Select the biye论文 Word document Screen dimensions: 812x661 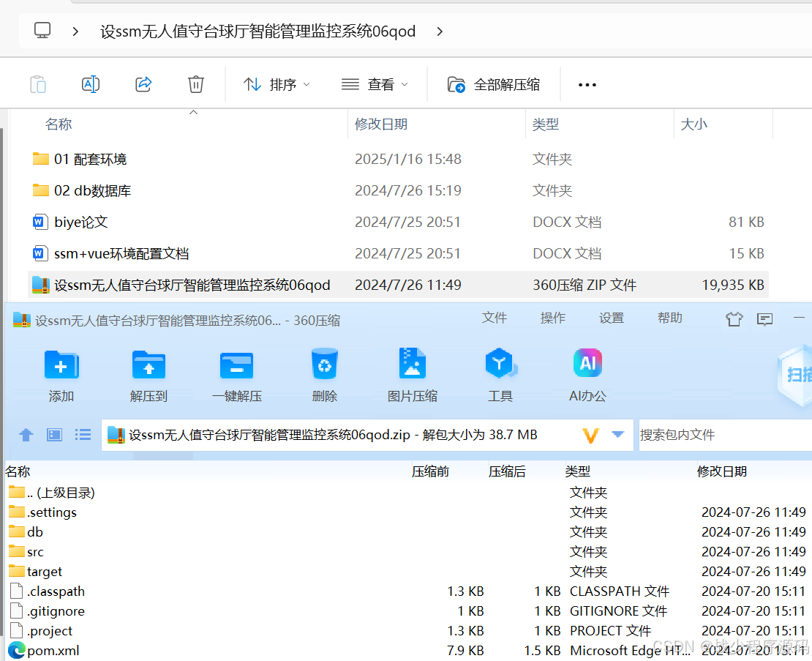click(70, 223)
